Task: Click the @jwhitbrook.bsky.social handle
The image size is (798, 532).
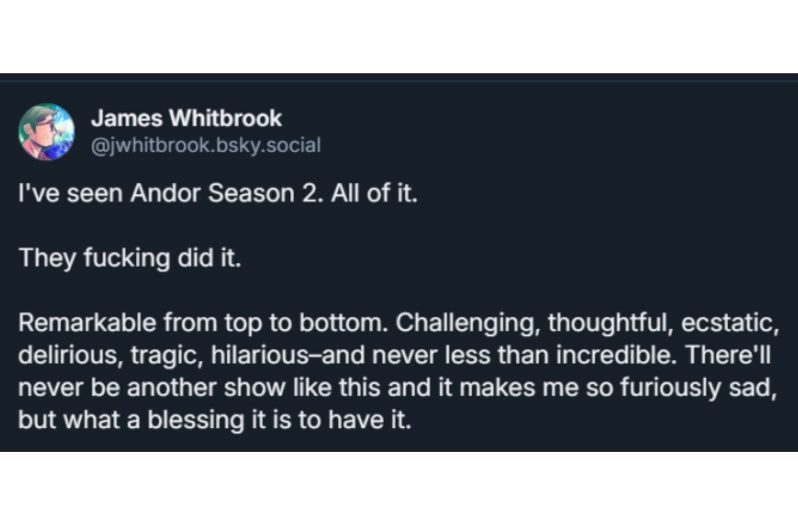Action: point(206,145)
